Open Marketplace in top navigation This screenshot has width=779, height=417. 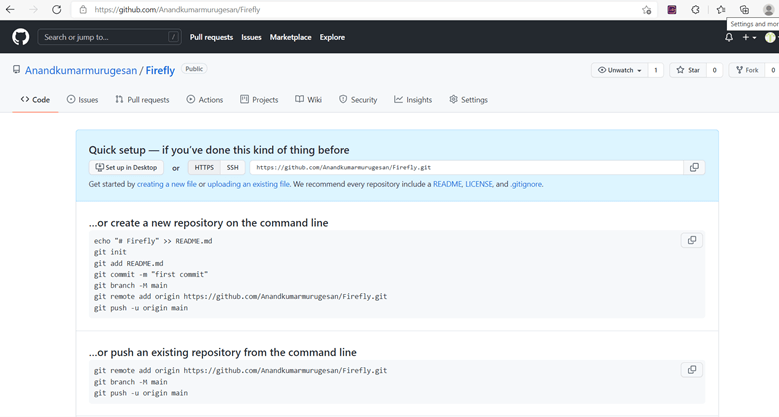[x=291, y=37]
